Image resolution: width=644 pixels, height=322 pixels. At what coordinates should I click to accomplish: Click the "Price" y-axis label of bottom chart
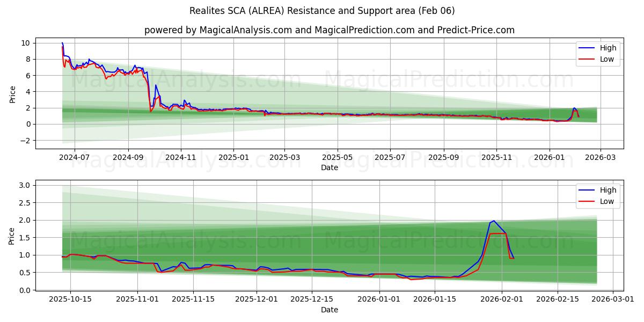[x=12, y=235]
